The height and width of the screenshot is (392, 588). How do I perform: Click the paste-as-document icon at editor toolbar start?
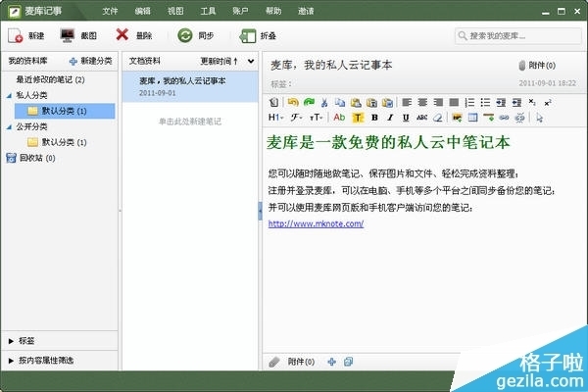point(273,102)
